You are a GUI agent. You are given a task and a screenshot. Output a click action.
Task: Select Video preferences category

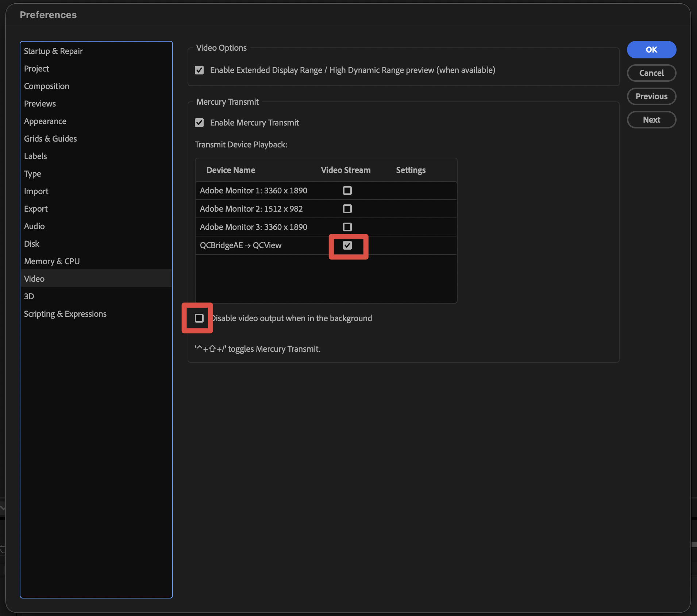coord(96,279)
